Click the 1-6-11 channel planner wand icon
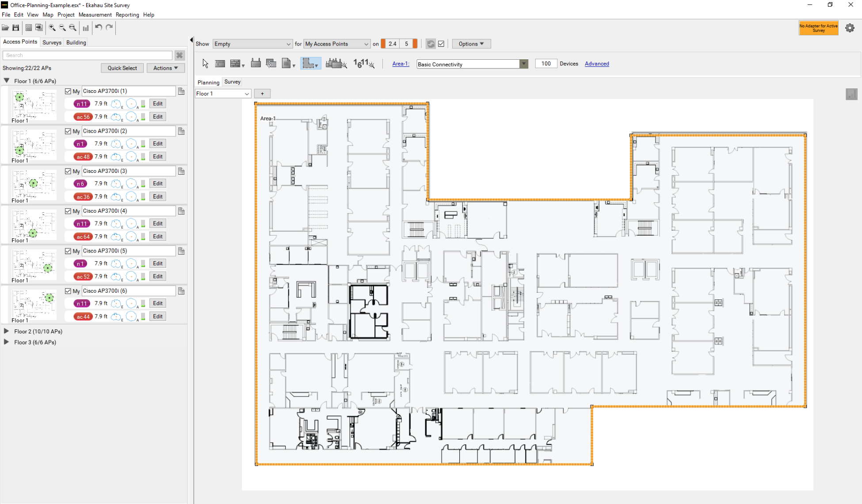This screenshot has width=862, height=504. click(364, 64)
